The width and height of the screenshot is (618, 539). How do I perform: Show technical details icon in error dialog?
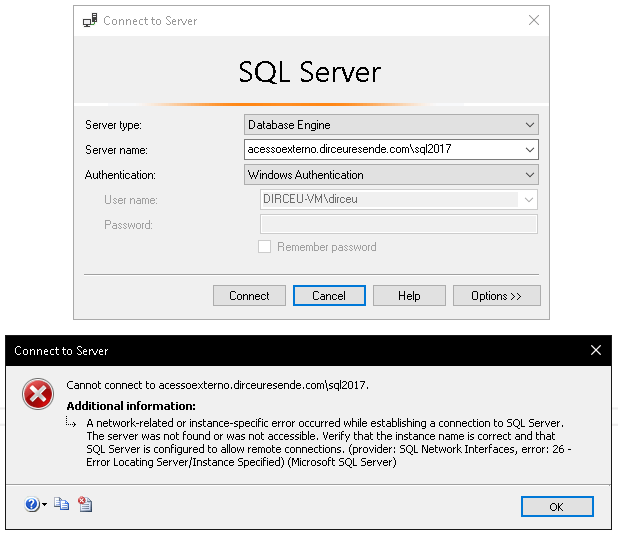[x=85, y=505]
